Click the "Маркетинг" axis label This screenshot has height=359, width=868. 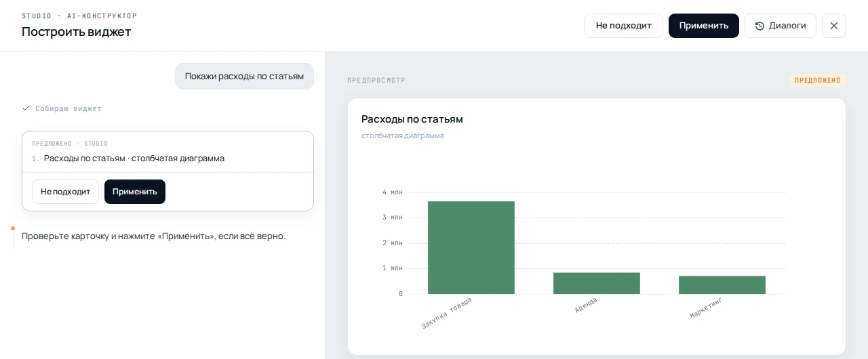pyautogui.click(x=706, y=308)
